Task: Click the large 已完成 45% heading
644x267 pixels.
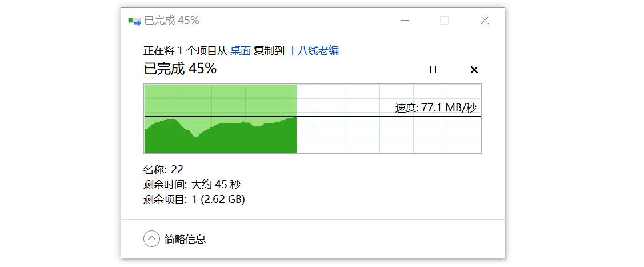Action: [180, 69]
